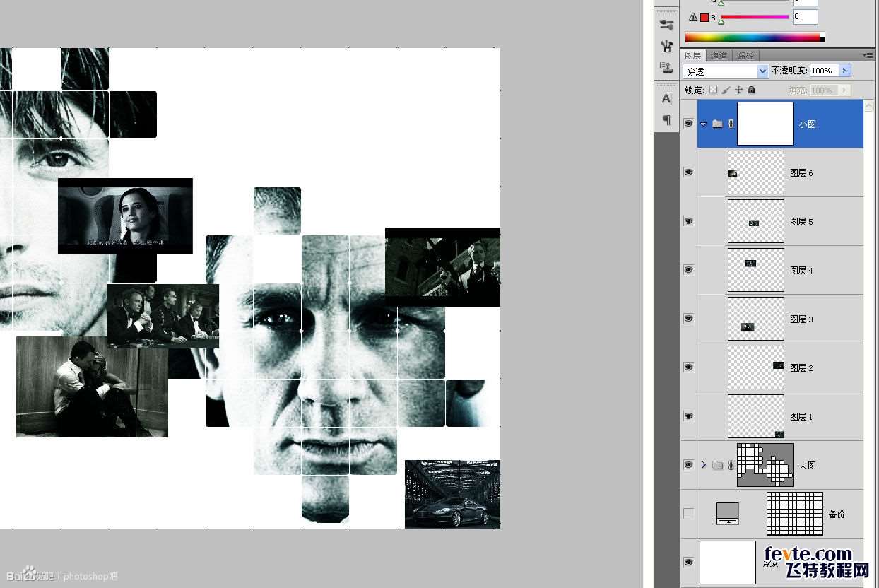879x588 pixels.
Task: Select layer name 图层 4
Action: click(x=801, y=270)
